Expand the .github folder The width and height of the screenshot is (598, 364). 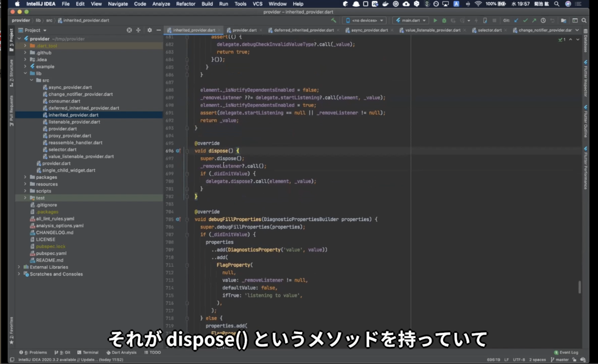[x=25, y=53]
